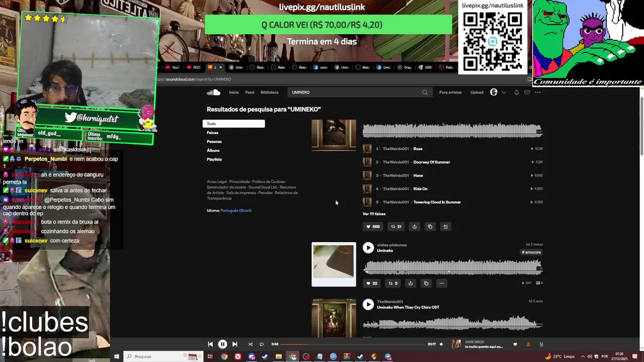This screenshot has width=644, height=362.
Task: Like the visitas póstumas Umineko track
Action: (x=371, y=283)
